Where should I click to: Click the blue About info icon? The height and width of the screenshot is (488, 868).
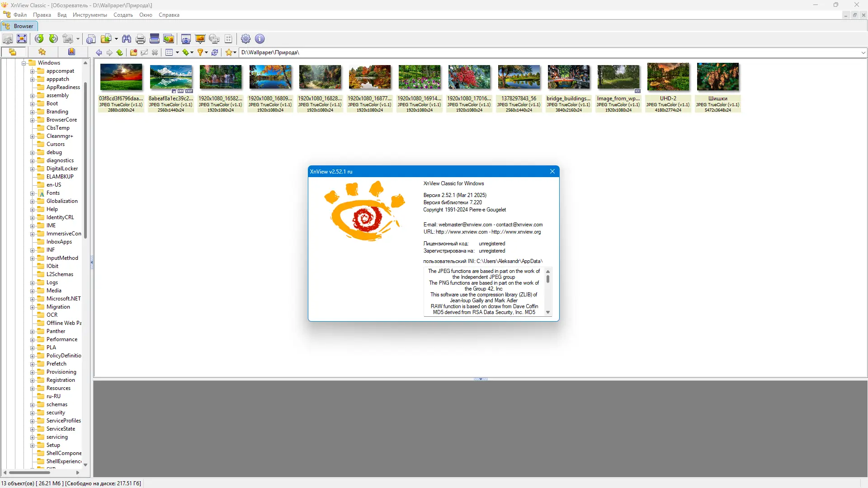coord(259,39)
